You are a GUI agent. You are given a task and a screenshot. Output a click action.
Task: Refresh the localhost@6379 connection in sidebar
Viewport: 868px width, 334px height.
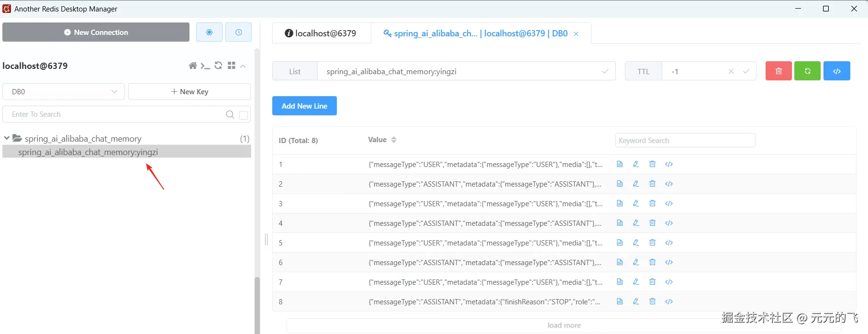coord(218,66)
